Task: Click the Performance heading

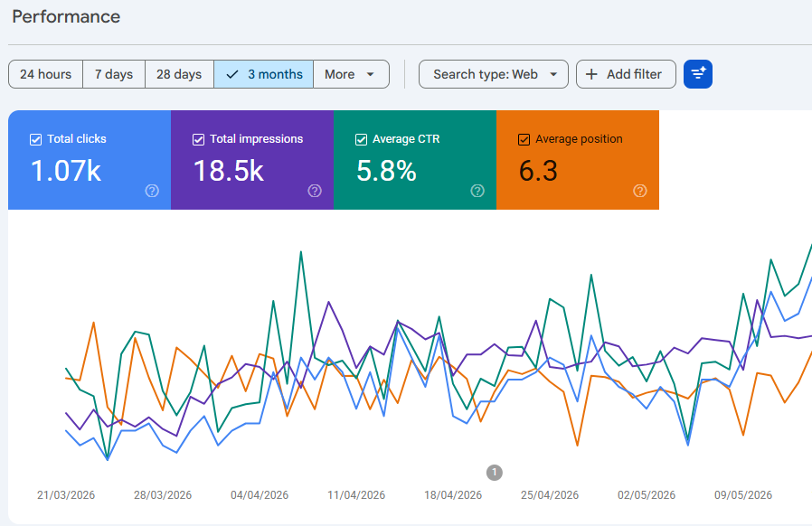Action: (x=66, y=16)
